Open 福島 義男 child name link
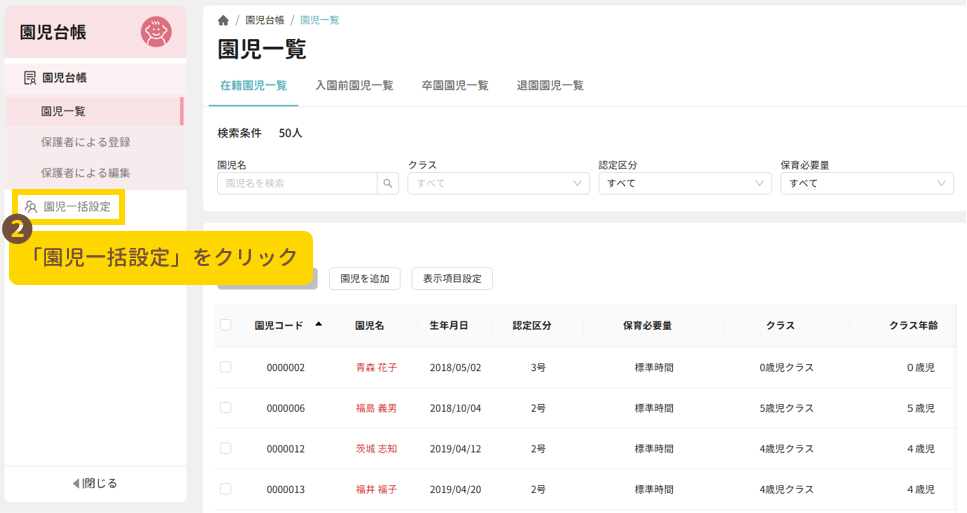 [376, 408]
